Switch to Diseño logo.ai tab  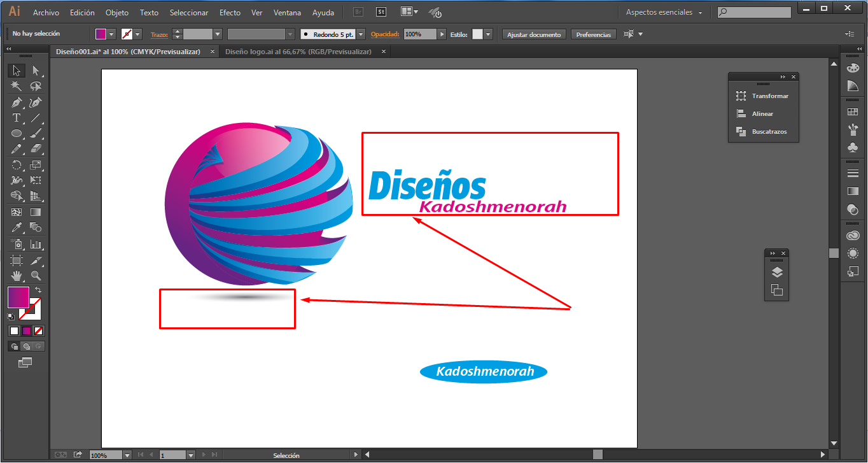point(298,52)
